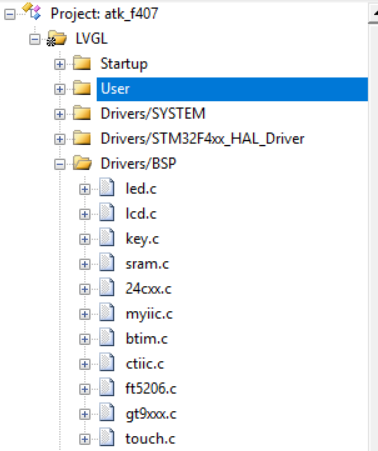Expand includes of ctiic.c
Viewport: 378px width, 451px height.
85,364
